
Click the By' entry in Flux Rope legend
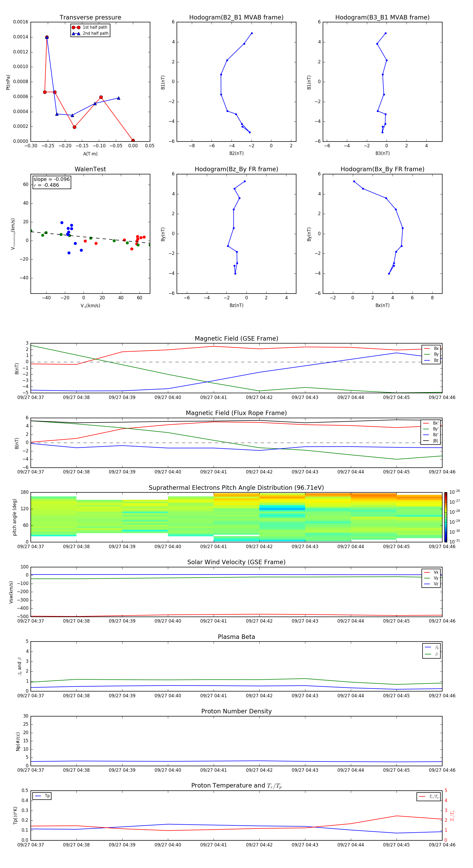(431, 429)
